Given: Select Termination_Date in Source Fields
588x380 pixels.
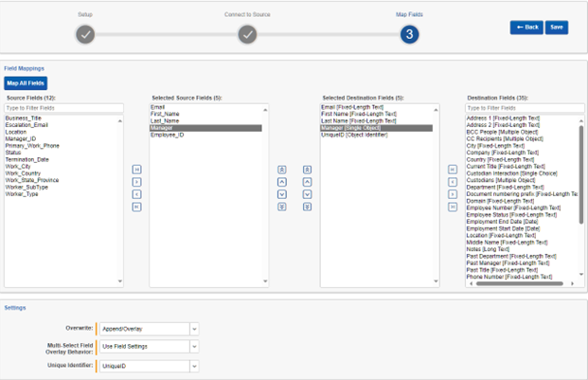Looking at the screenshot, I should (x=27, y=159).
